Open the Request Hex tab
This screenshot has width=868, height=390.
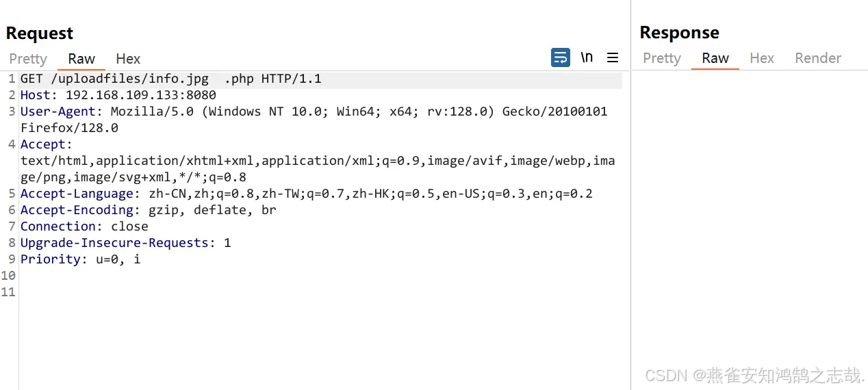128,59
